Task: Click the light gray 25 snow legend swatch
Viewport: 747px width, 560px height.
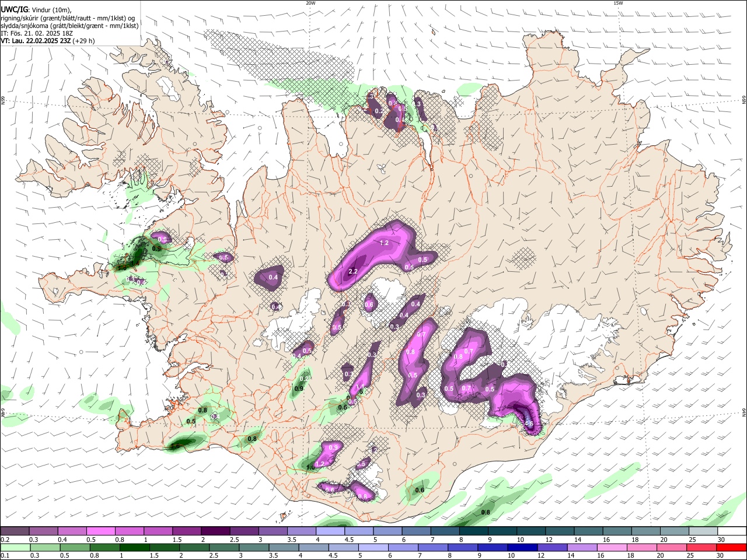Action: [703, 531]
